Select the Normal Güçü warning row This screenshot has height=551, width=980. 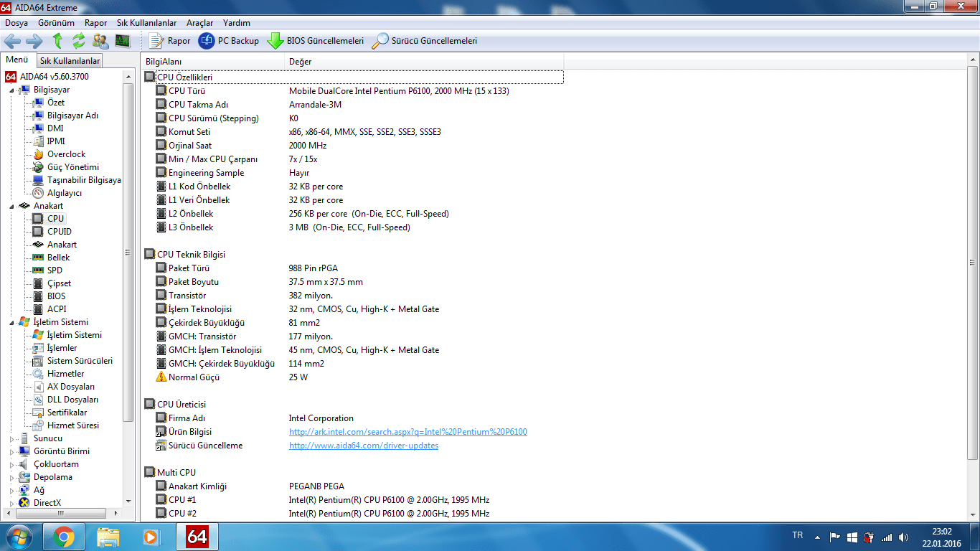(354, 377)
